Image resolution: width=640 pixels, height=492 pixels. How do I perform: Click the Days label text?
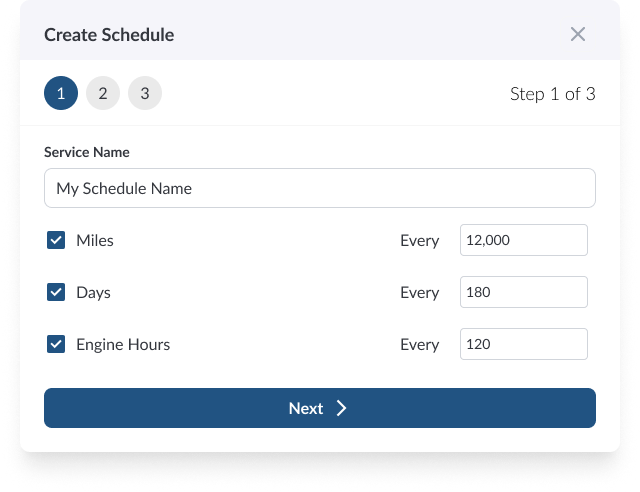(93, 292)
